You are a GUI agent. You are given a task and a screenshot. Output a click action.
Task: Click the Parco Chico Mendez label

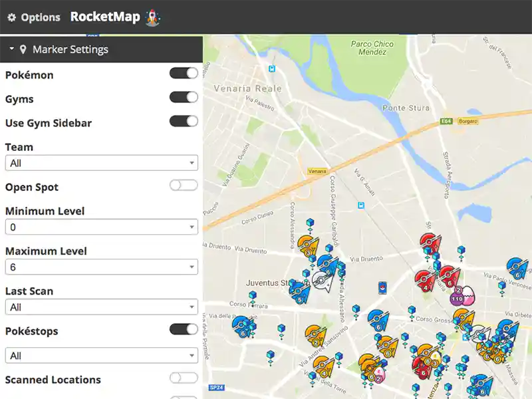click(372, 48)
